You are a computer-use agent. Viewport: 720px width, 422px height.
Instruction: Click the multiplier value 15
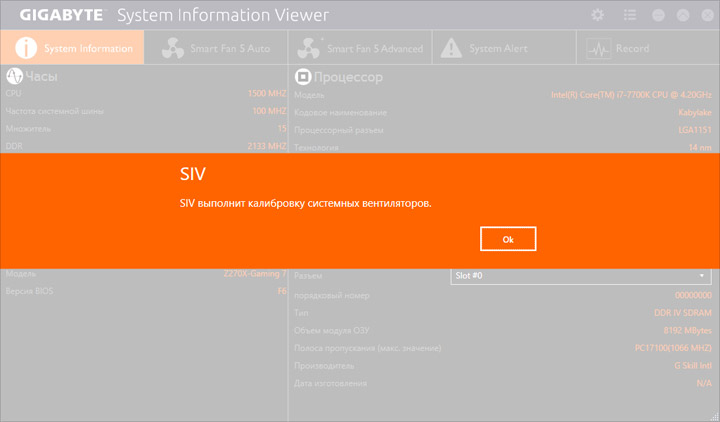282,129
